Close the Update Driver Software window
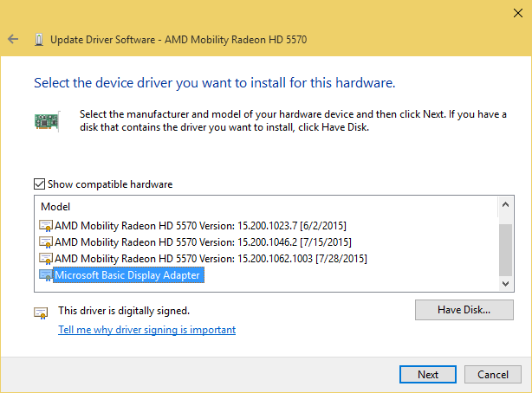 pos(518,13)
